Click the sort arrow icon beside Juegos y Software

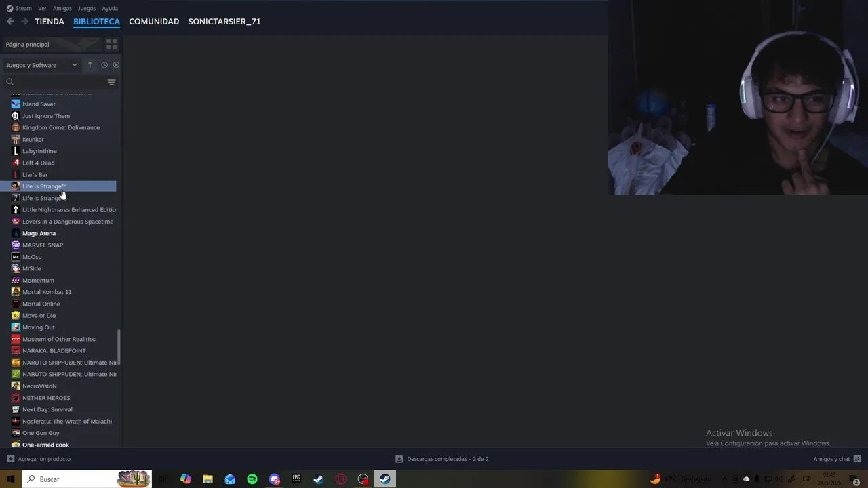(90, 65)
